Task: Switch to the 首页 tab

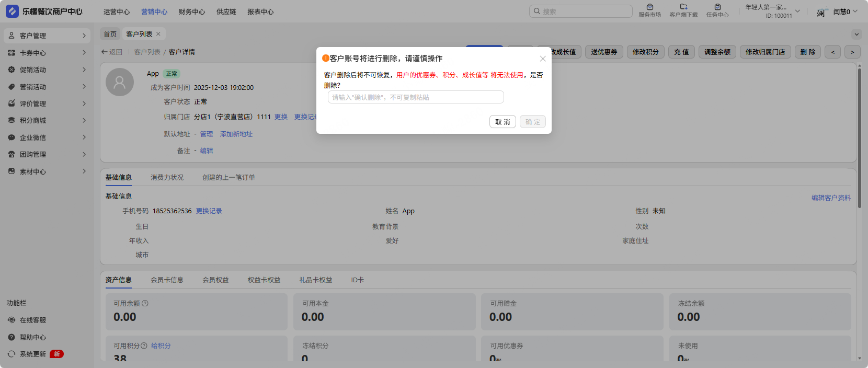Action: (110, 34)
